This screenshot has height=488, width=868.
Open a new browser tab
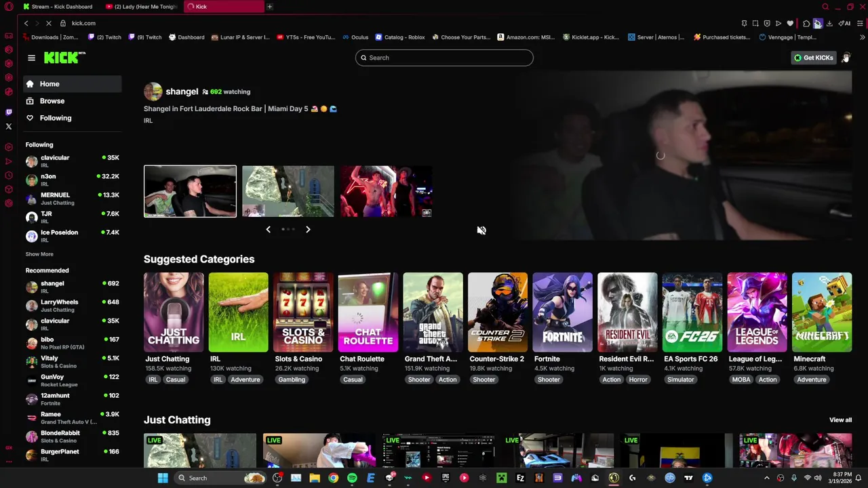coord(269,7)
